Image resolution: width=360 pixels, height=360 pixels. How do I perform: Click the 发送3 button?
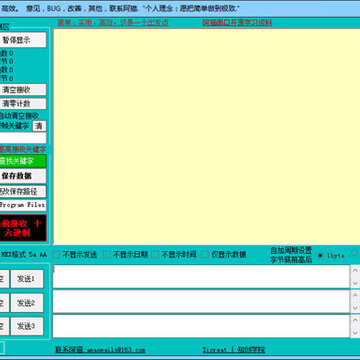[x=27, y=326]
